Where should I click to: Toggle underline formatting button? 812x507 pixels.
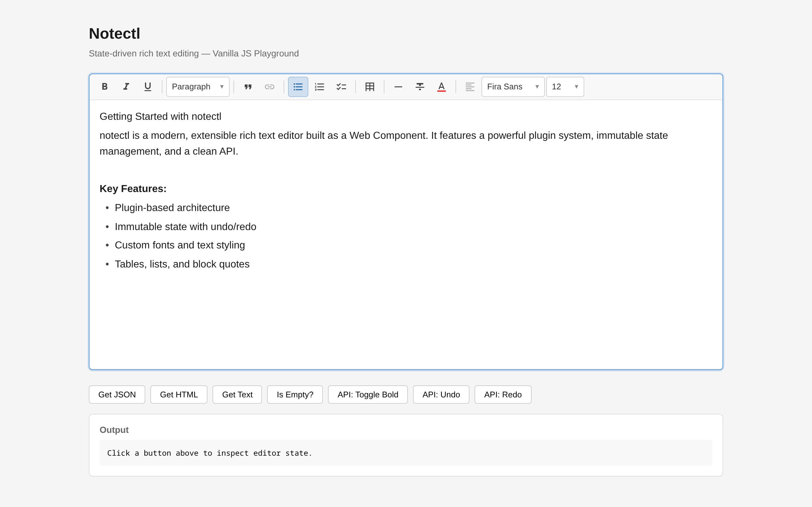[147, 87]
